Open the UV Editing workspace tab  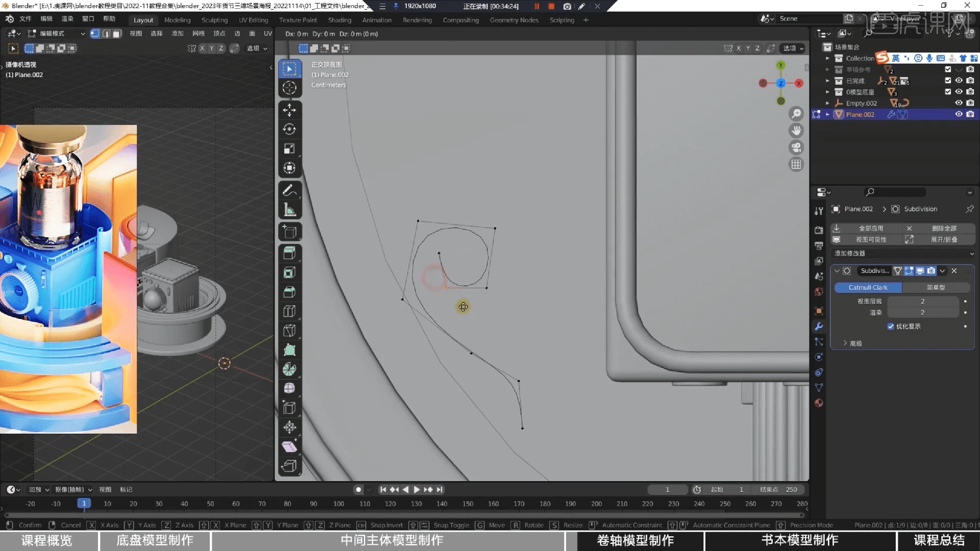253,20
